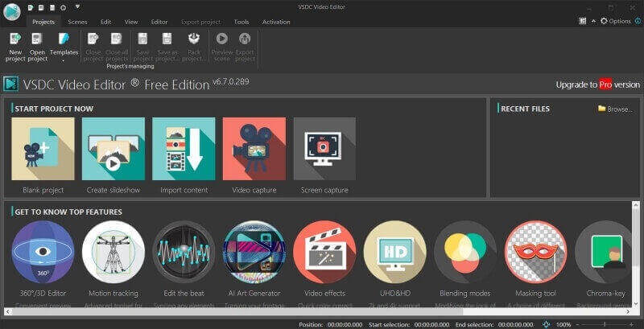
Task: Open the Video effects feature icon
Action: (x=324, y=252)
